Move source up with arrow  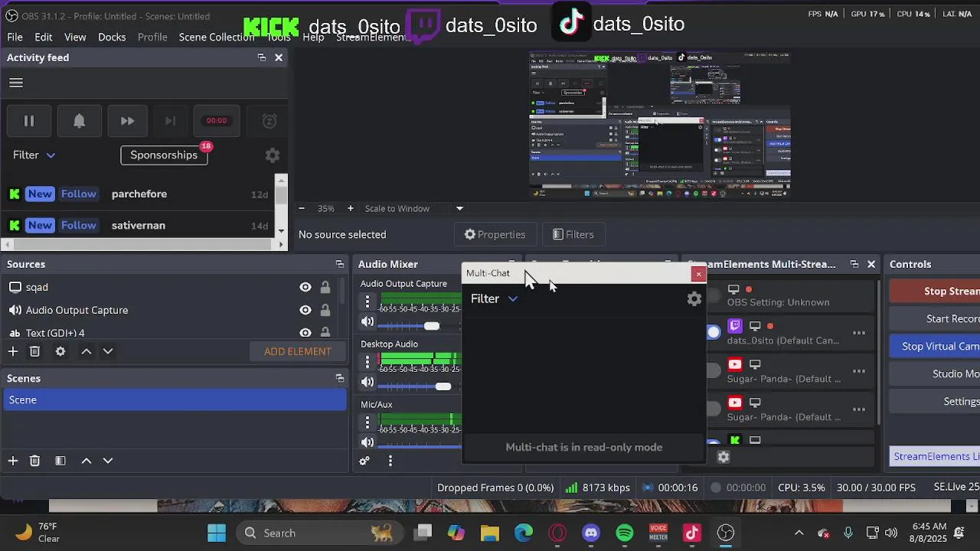87,351
